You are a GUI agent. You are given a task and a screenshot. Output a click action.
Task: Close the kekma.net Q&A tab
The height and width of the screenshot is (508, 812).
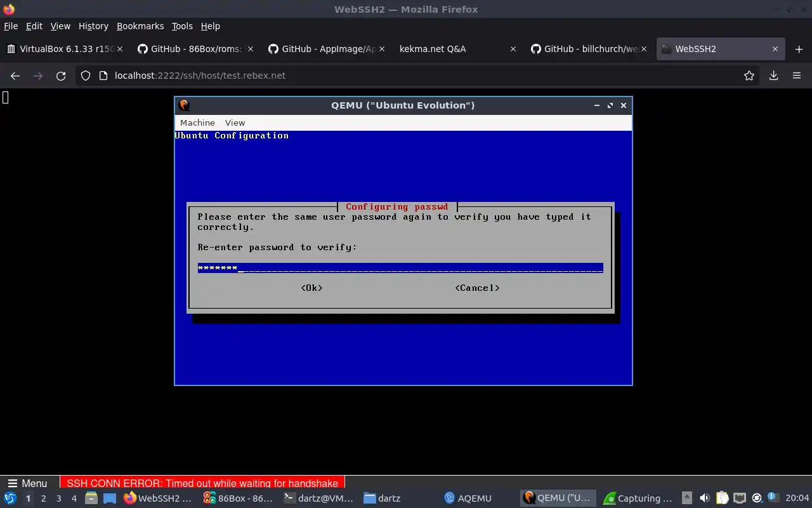tap(513, 49)
